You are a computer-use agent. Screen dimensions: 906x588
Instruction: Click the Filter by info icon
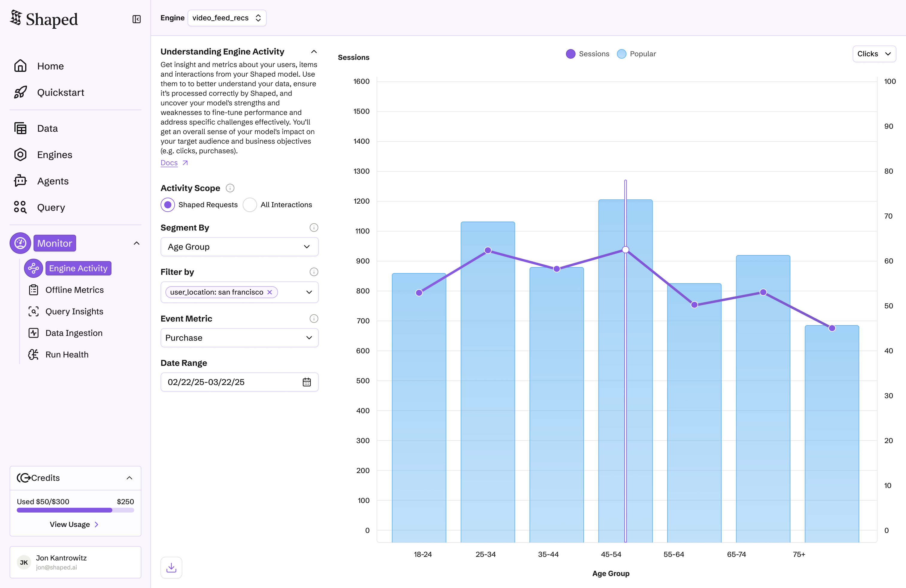(314, 272)
